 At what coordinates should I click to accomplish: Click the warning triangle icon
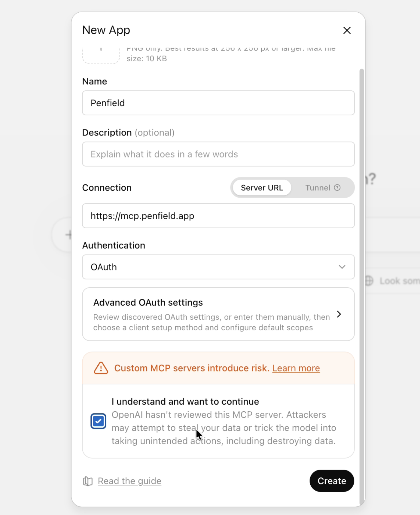(x=101, y=368)
